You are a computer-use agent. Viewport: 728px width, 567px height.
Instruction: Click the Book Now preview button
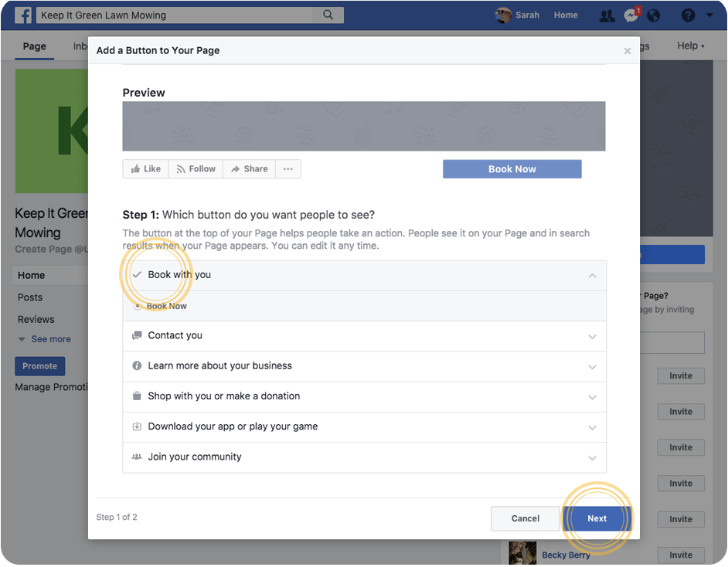pos(512,169)
